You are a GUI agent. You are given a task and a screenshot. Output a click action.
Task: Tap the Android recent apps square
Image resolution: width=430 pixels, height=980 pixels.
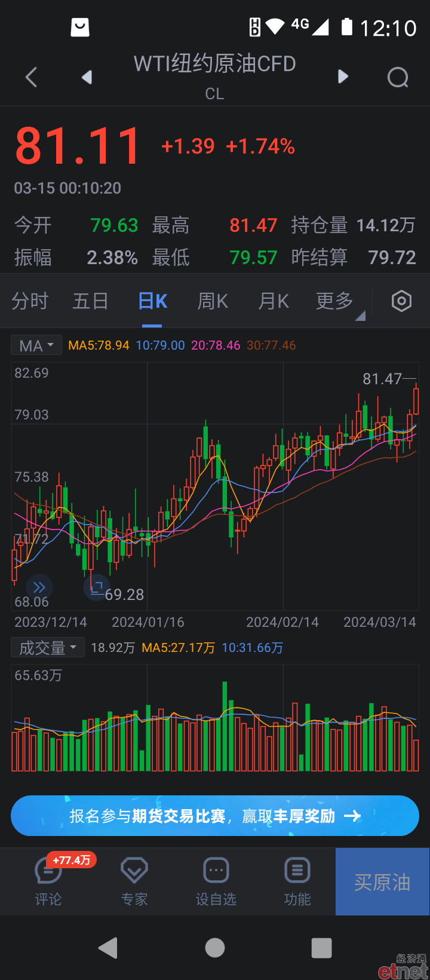[321, 948]
